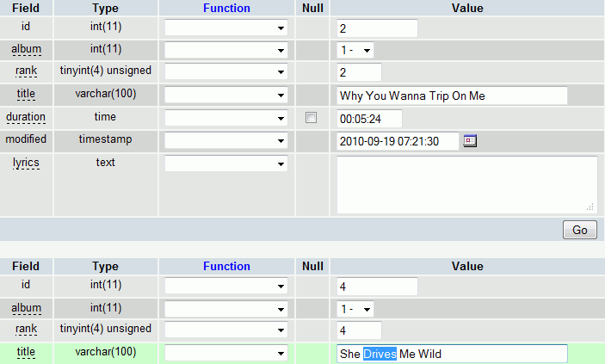Click the modified timestamp input field
This screenshot has height=364, width=605.
click(398, 141)
